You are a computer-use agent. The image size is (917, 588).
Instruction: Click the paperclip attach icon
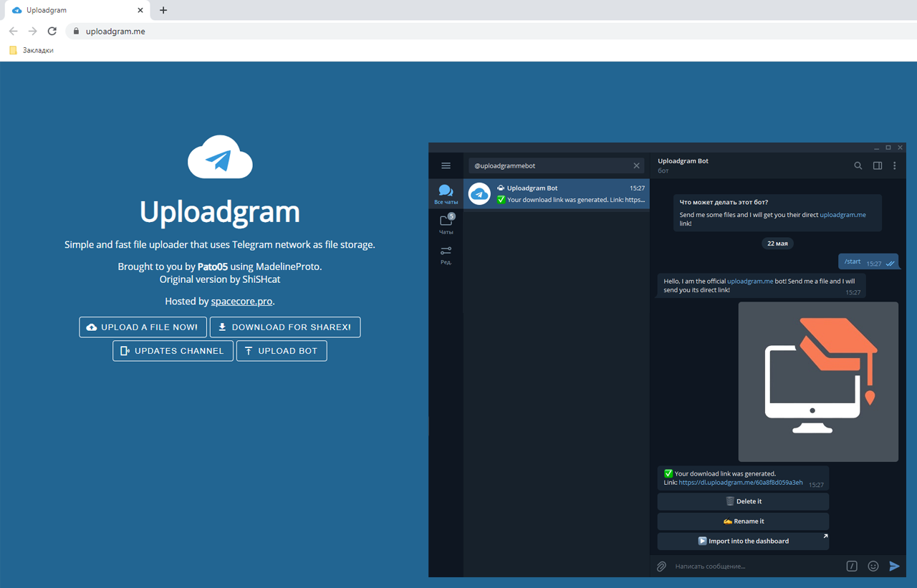tap(661, 566)
